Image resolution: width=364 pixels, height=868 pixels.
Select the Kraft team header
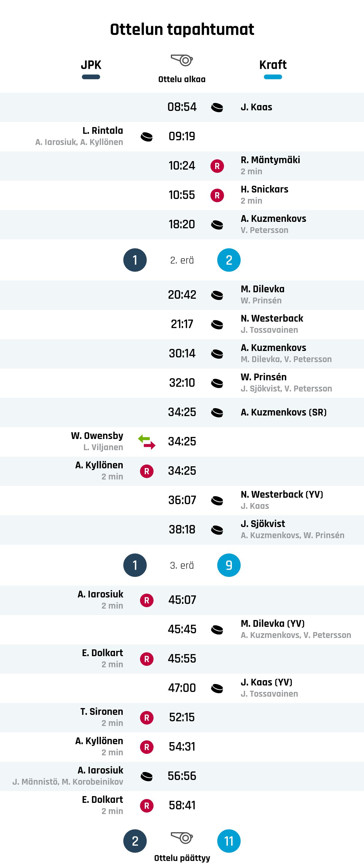273,65
